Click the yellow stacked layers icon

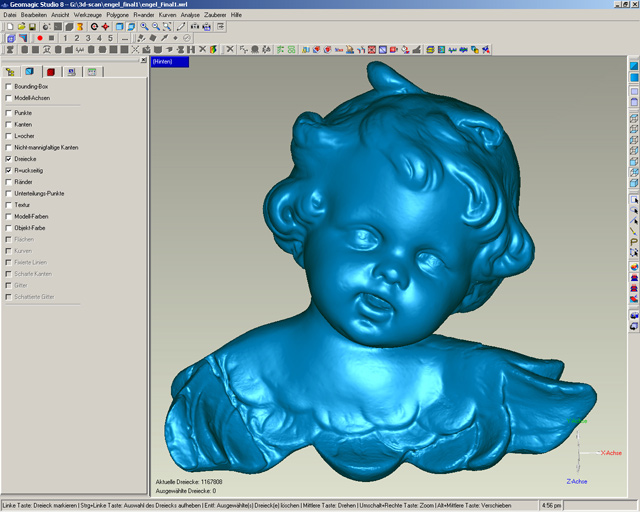430,50
